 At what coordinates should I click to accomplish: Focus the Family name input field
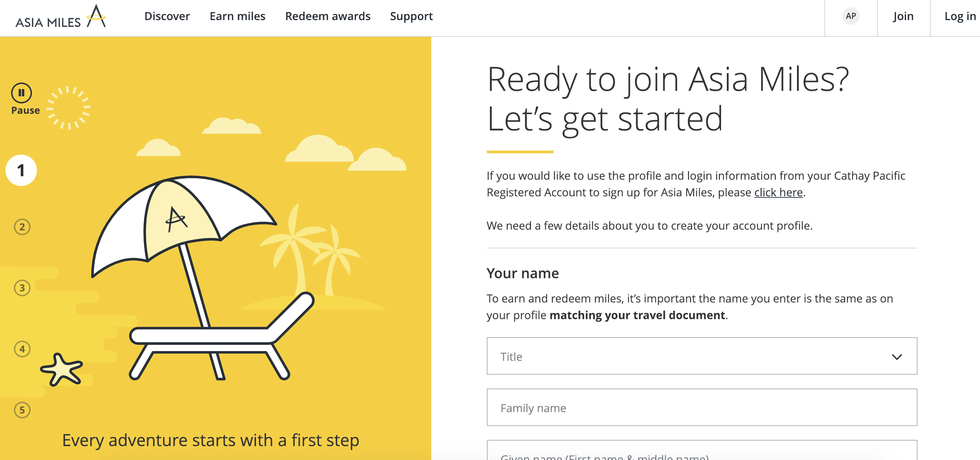pyautogui.click(x=702, y=408)
